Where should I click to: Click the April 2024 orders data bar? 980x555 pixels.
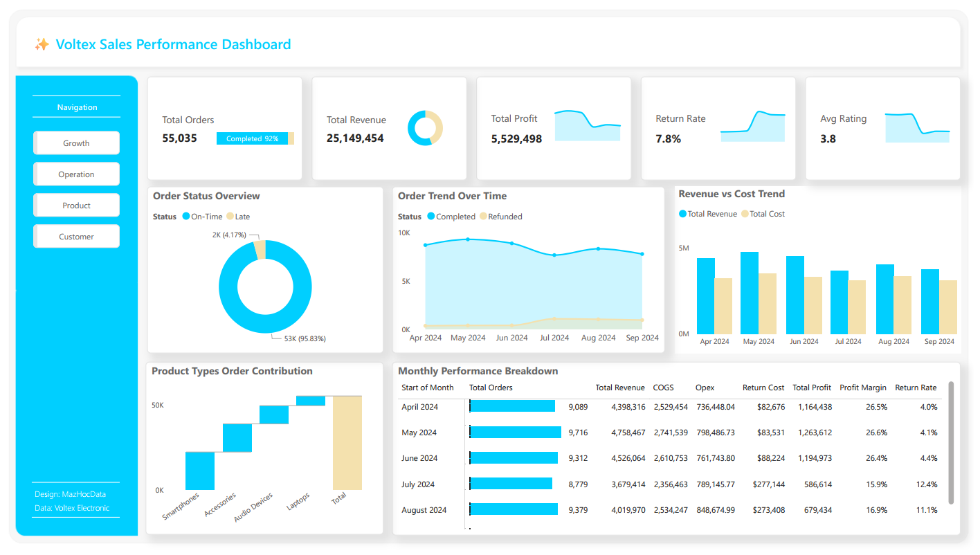(x=512, y=406)
